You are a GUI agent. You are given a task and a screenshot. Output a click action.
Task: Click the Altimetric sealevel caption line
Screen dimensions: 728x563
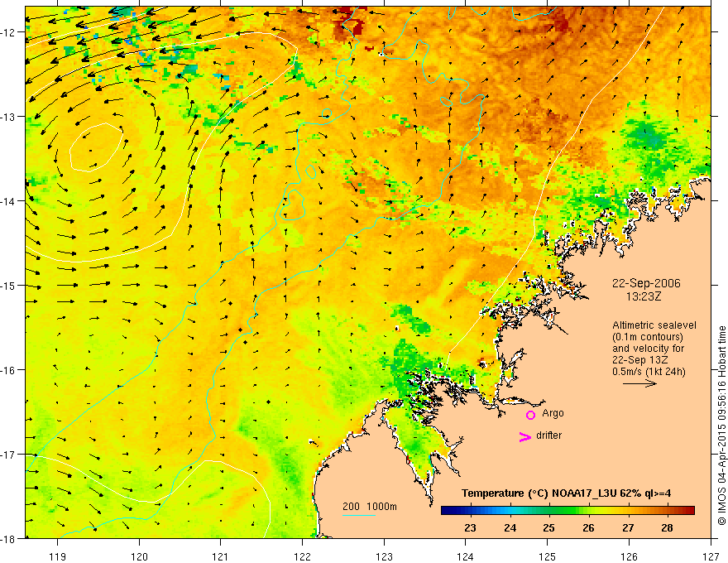coord(654,325)
